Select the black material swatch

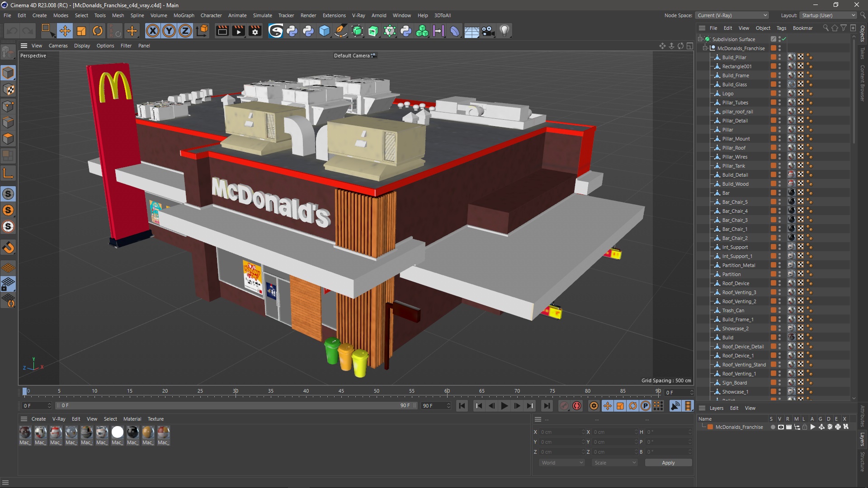coord(132,432)
